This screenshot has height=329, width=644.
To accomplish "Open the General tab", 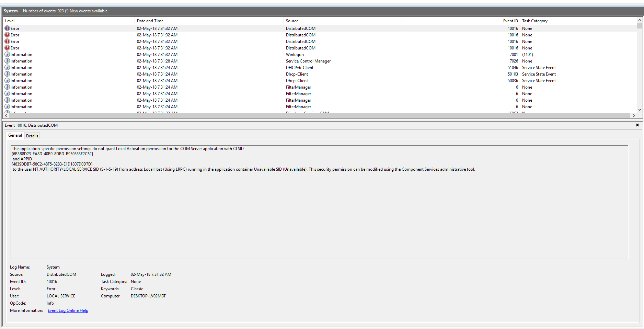I will [x=15, y=135].
